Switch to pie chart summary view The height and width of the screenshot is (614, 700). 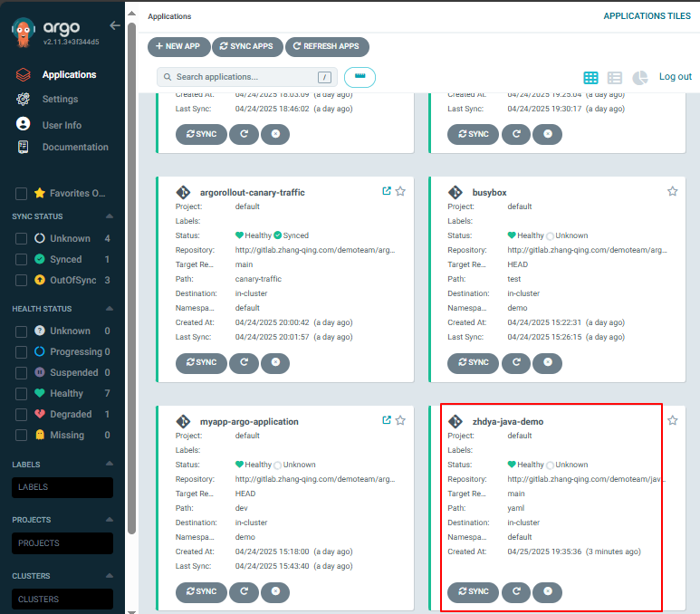(639, 78)
